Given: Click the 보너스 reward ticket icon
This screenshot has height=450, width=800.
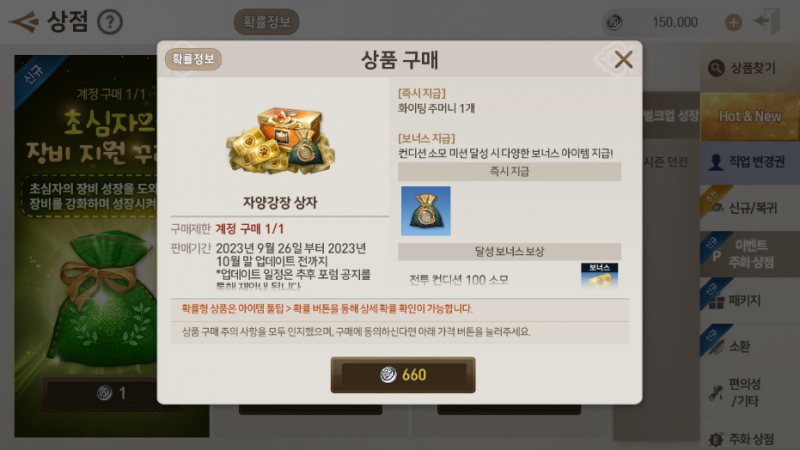Looking at the screenshot, I should (599, 276).
